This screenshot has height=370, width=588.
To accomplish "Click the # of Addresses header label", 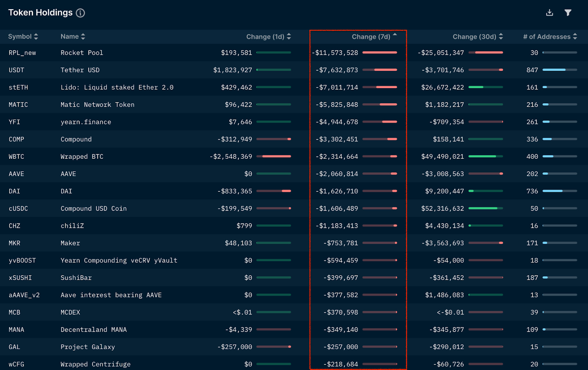I will 547,37.
